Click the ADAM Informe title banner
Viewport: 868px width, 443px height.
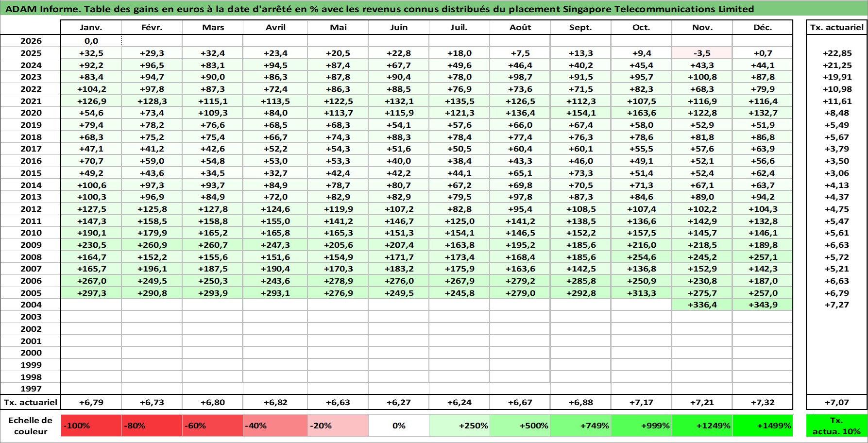pyautogui.click(x=434, y=9)
